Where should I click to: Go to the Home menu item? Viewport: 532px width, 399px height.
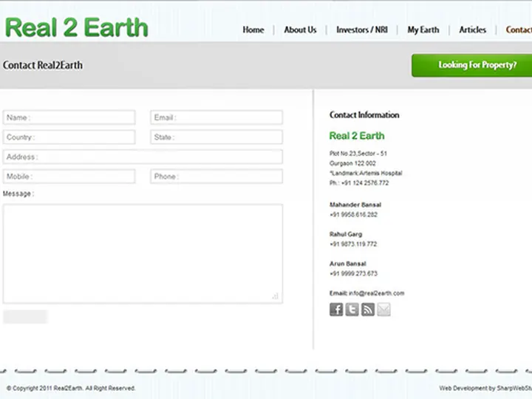point(253,30)
